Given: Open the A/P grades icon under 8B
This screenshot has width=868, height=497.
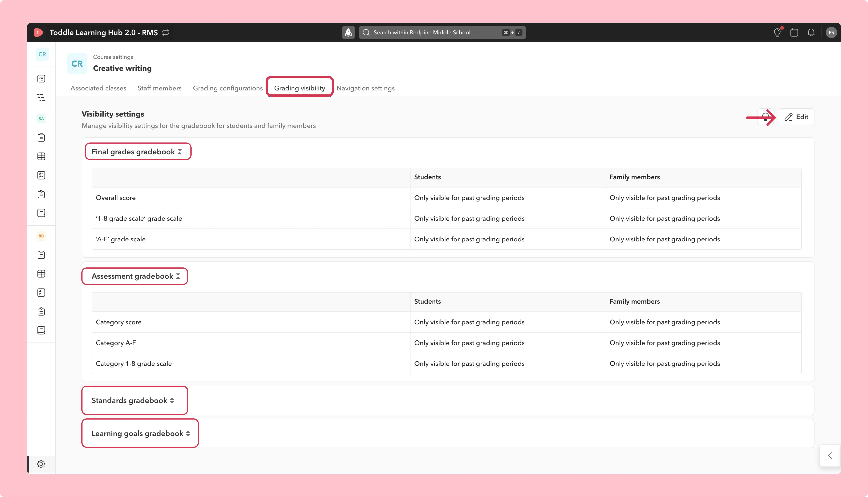Looking at the screenshot, I should (41, 293).
